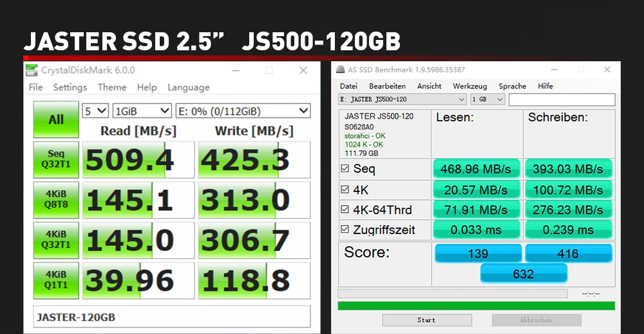This screenshot has height=334, width=644.
Task: Click the 20.57 MB/s 4K read result
Action: (477, 190)
